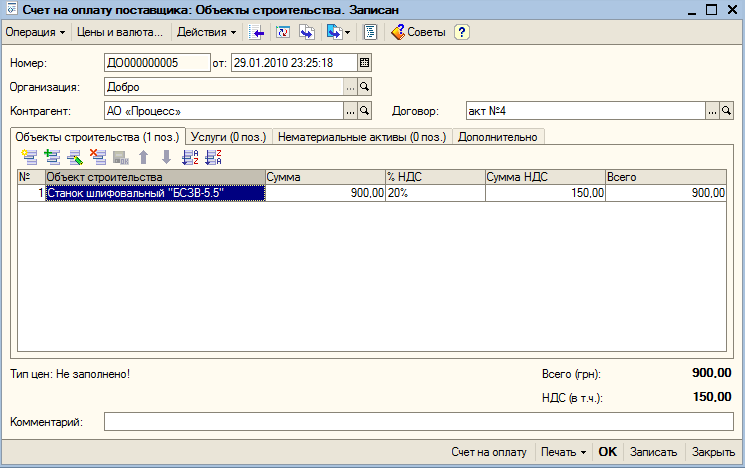The width and height of the screenshot is (745, 468).
Task: Expand the Печать dropdown
Action: point(564,452)
